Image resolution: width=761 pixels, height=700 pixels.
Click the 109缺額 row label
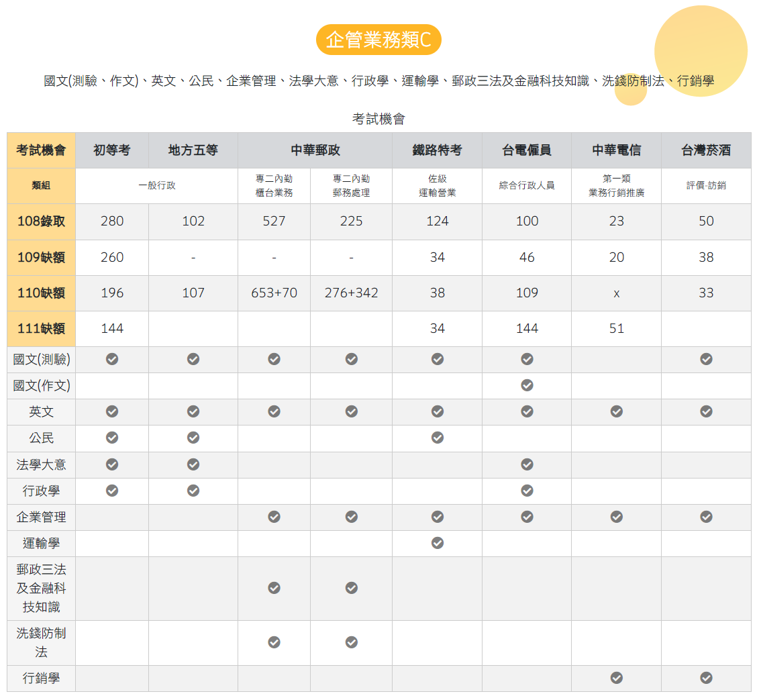pyautogui.click(x=41, y=257)
